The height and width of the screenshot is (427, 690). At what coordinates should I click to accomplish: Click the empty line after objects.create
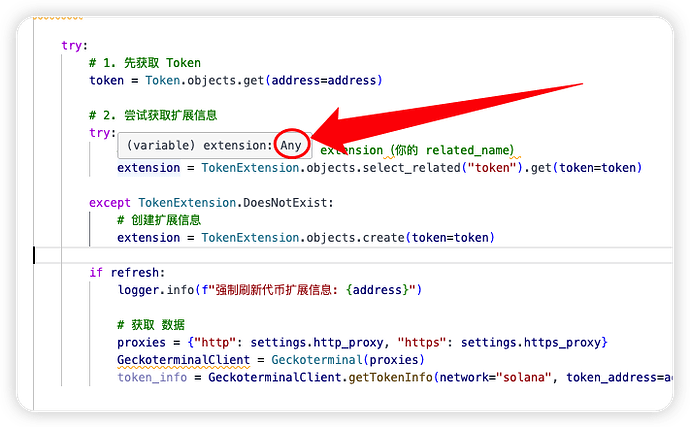tap(353, 255)
